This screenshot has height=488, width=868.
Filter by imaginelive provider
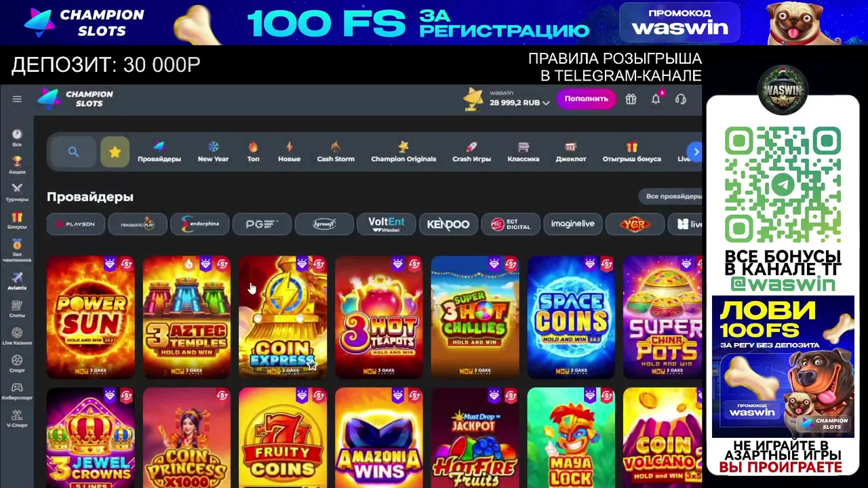[572, 224]
